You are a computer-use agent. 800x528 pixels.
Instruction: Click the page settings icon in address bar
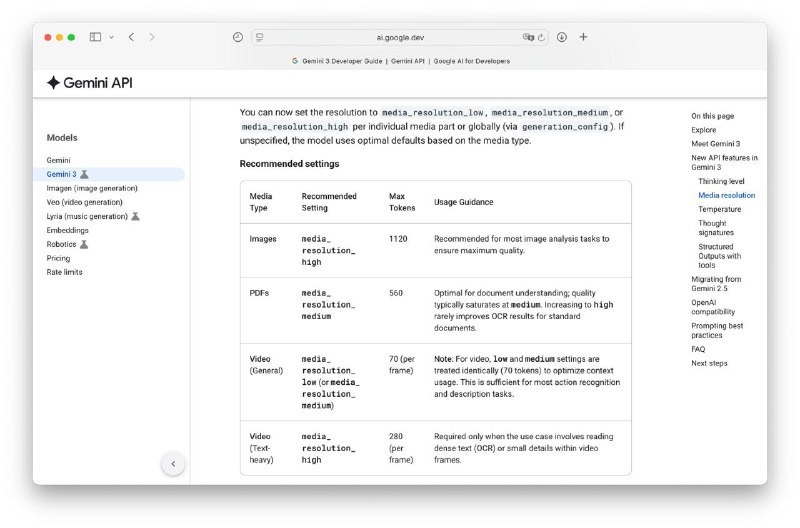coord(260,37)
